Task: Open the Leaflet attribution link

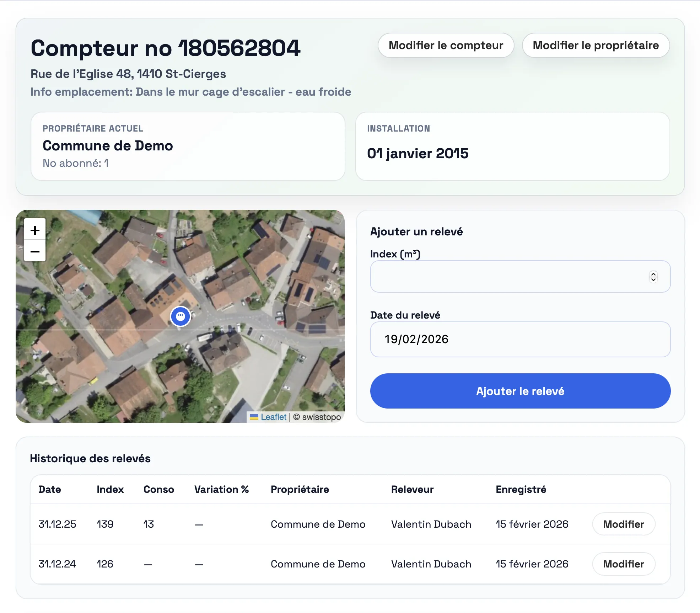Action: [x=273, y=417]
